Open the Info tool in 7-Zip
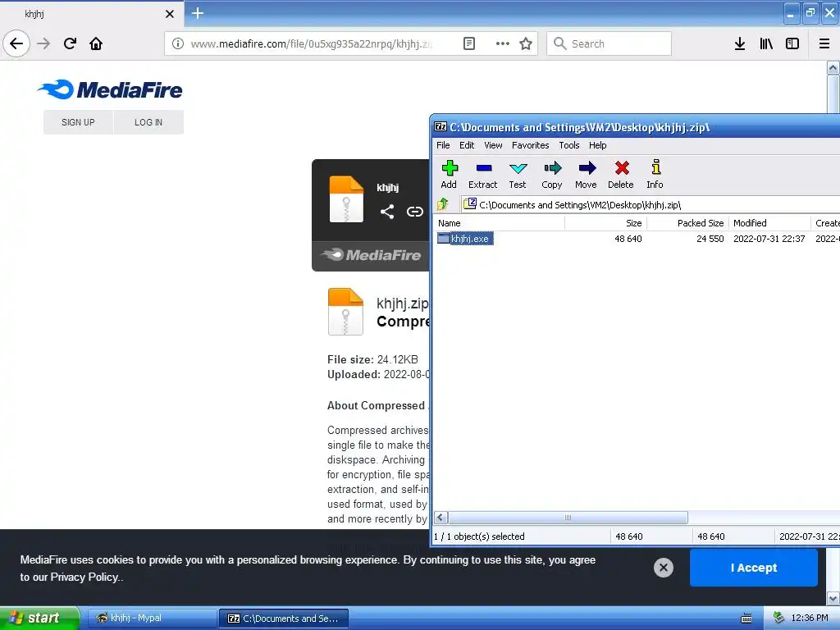Viewport: 840px width, 630px height. click(x=655, y=174)
